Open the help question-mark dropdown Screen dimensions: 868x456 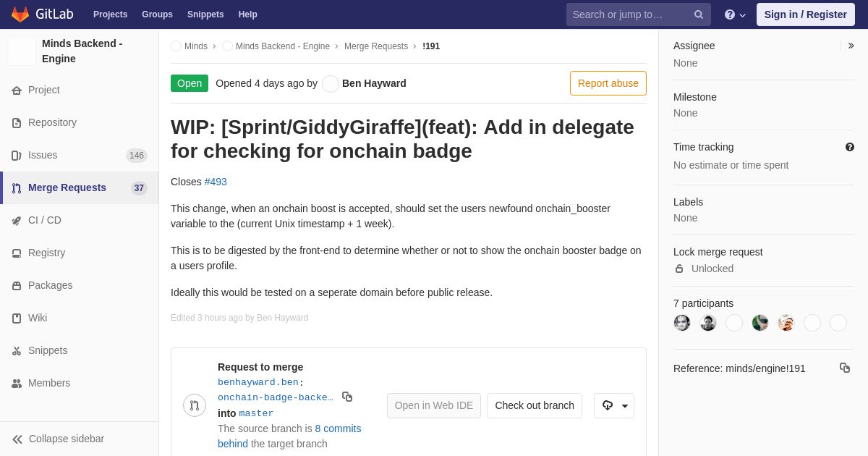pos(735,14)
